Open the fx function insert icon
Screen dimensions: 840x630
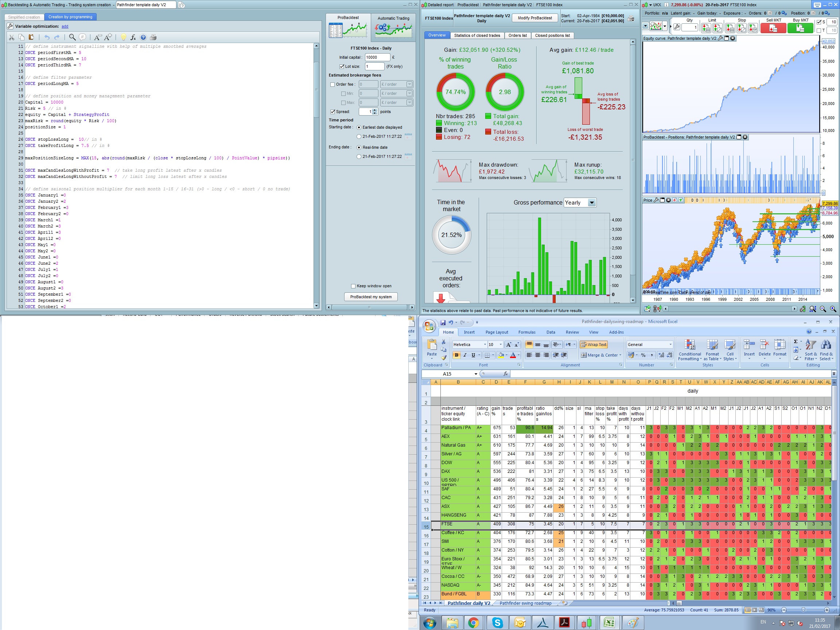coord(133,37)
